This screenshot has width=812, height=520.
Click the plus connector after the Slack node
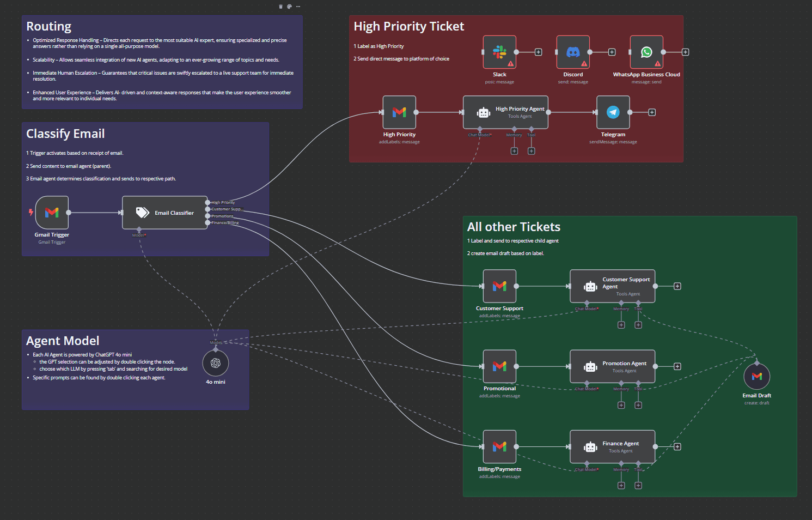[538, 52]
